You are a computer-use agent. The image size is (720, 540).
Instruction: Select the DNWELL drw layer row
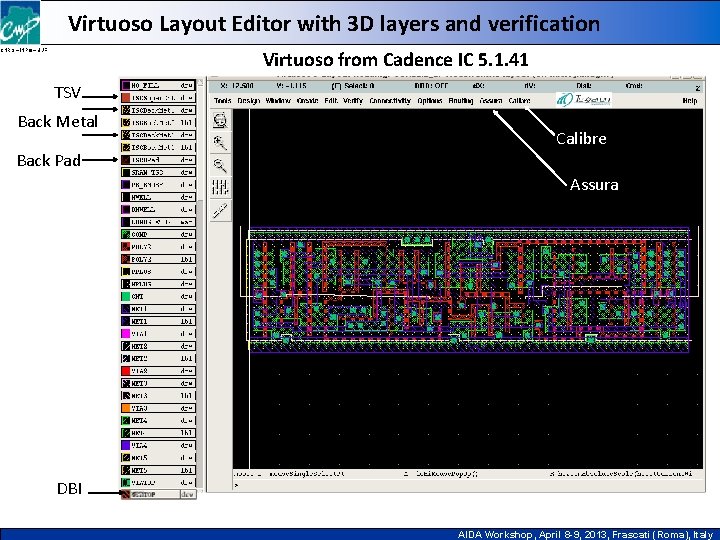tap(158, 209)
